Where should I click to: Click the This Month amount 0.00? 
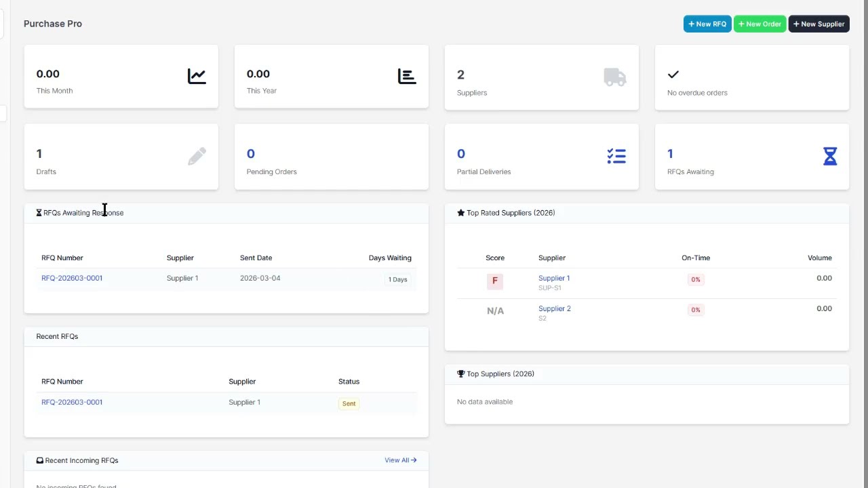(48, 74)
